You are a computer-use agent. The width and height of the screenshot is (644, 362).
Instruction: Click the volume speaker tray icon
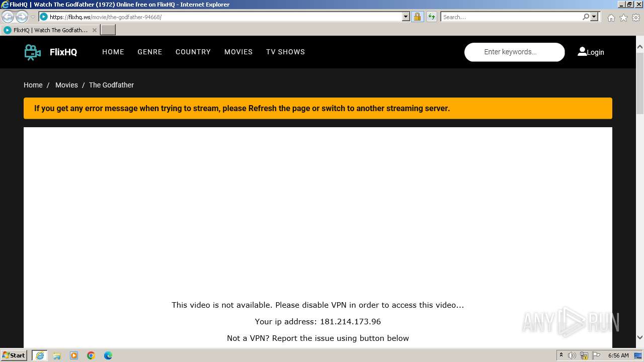[x=572, y=355]
